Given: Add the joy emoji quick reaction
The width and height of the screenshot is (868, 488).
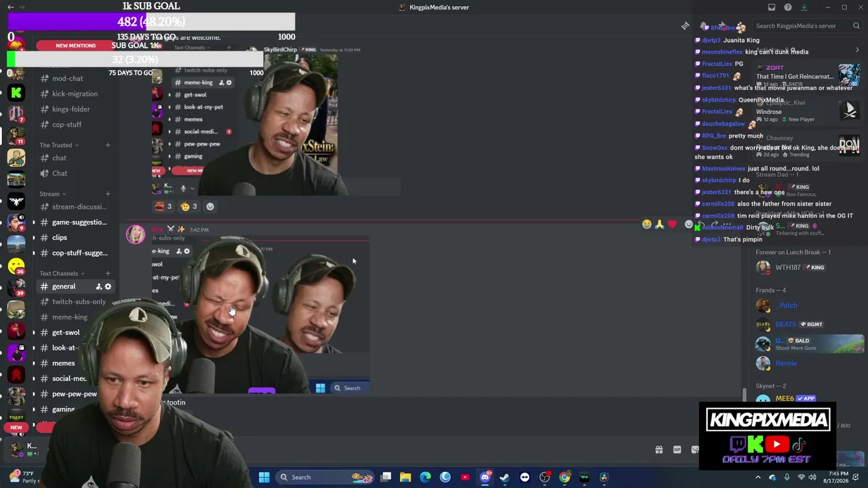Looking at the screenshot, I should tap(647, 224).
